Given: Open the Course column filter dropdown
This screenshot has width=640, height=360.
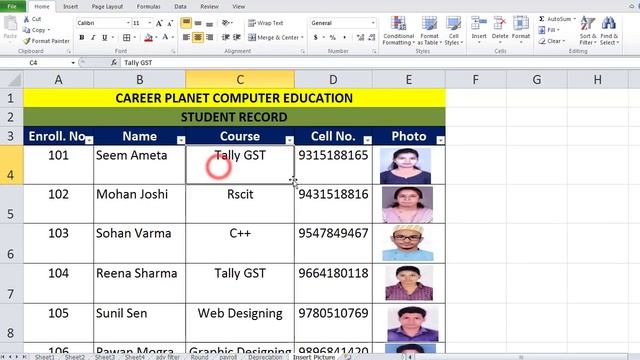Looking at the screenshot, I should click(289, 140).
